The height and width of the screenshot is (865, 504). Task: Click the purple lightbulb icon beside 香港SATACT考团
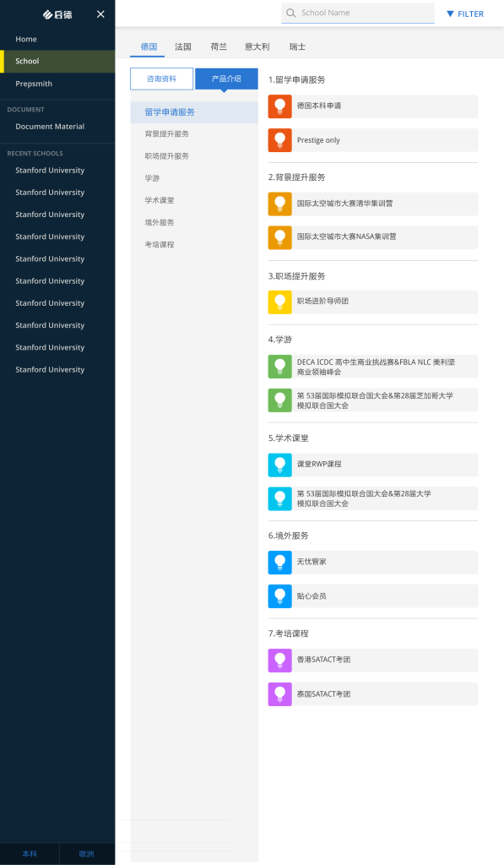(x=279, y=661)
